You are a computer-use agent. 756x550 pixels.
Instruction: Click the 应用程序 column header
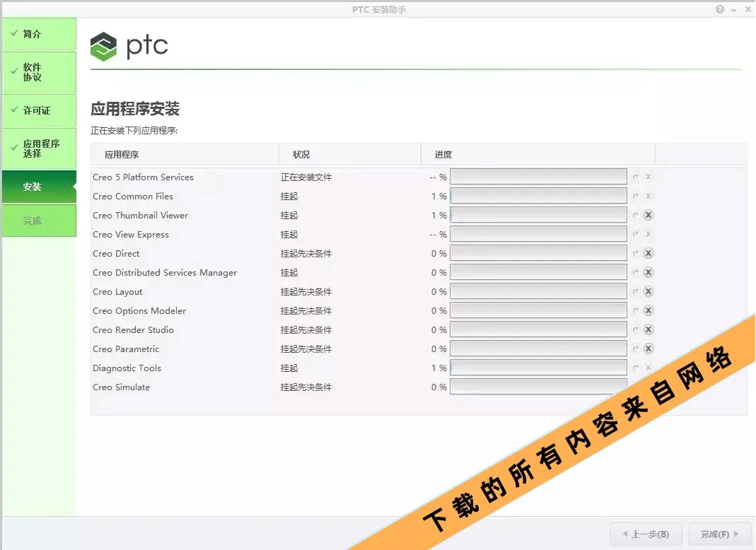[185, 155]
